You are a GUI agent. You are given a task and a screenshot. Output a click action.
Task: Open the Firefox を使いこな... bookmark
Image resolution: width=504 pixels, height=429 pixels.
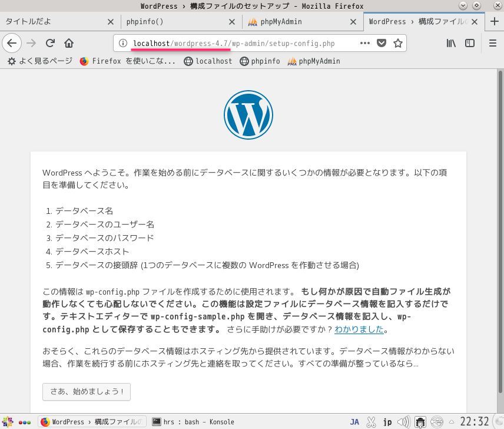127,61
